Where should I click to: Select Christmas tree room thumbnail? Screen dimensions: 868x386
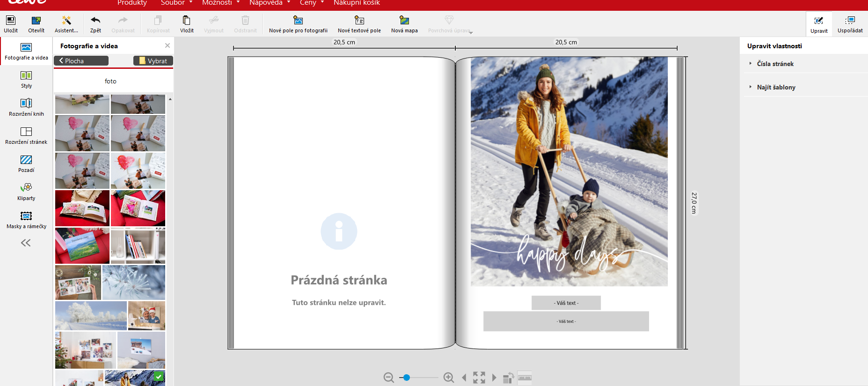pyautogui.click(x=86, y=350)
